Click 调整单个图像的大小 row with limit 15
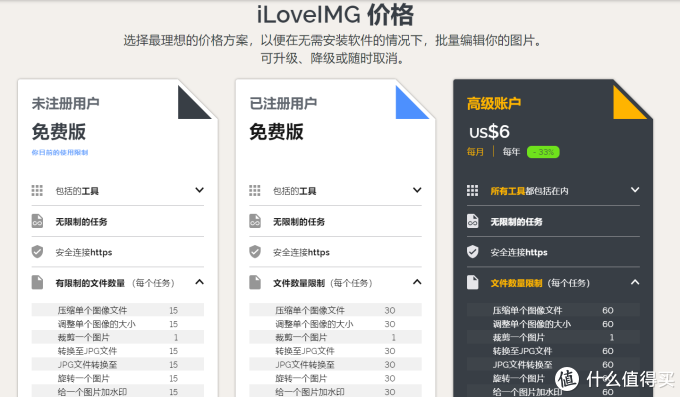Viewport: 680px width, 397px height. coord(118,324)
